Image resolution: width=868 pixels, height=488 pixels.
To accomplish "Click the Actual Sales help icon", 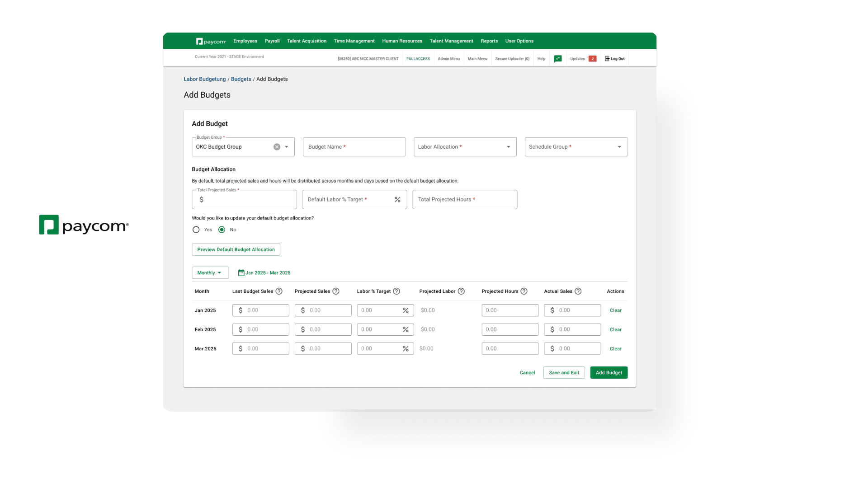I will 578,291.
